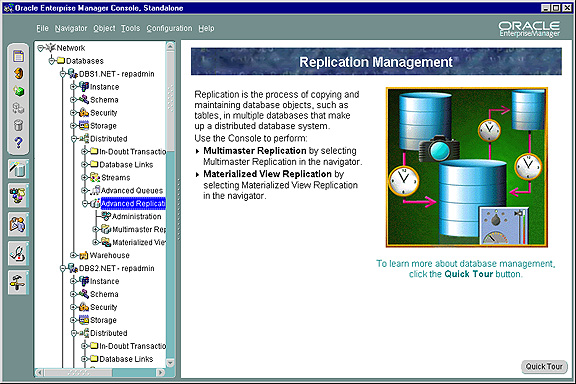The height and width of the screenshot is (384, 576).
Task: Click the people group icon in left toolbar
Action: coord(18,195)
